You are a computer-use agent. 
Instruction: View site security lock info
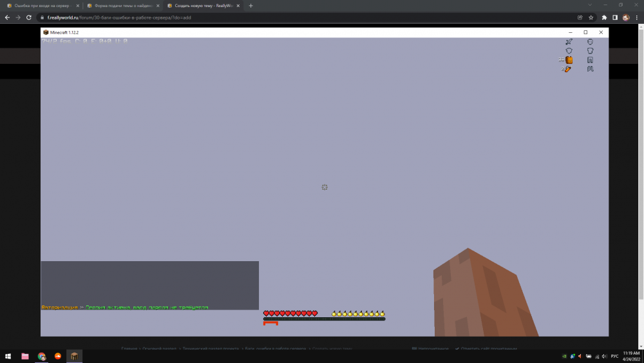point(42,17)
